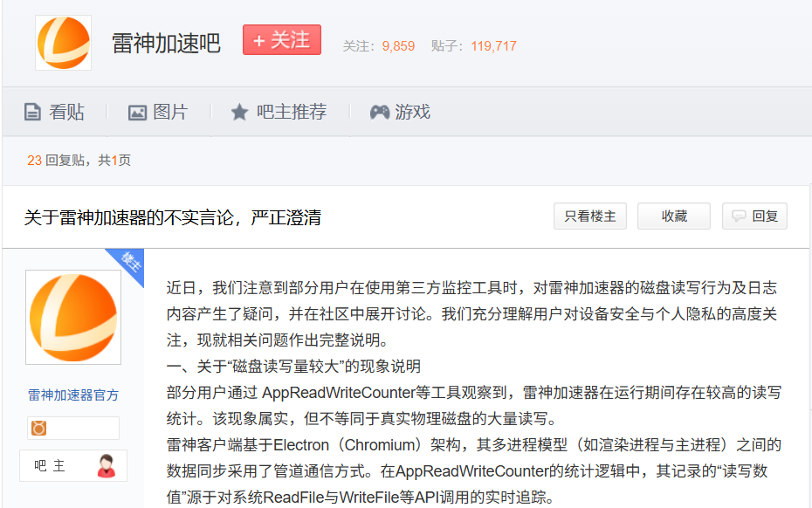Open the 雷神加速吧 forum name link
Screen dimensions: 812x508
[x=166, y=44]
